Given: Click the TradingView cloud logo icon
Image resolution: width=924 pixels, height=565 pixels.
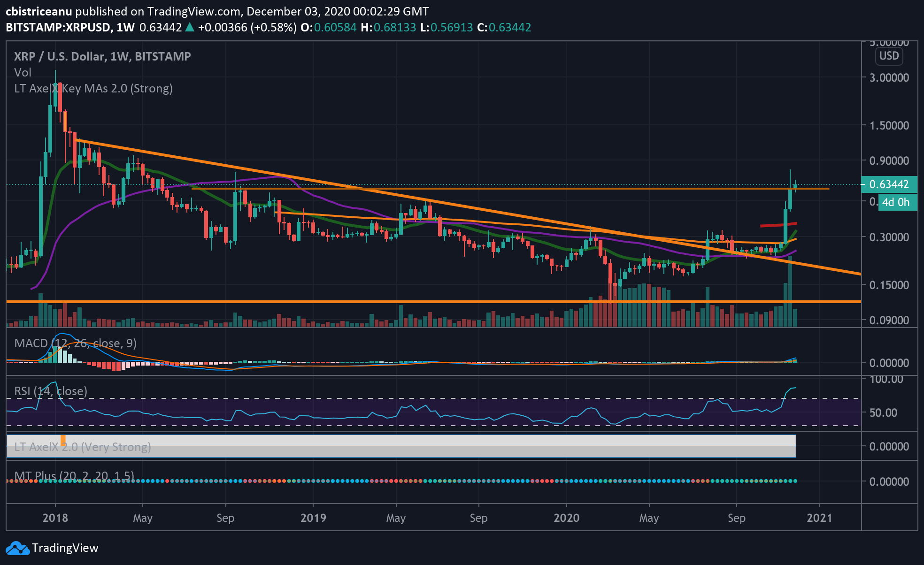Looking at the screenshot, I should pyautogui.click(x=17, y=548).
